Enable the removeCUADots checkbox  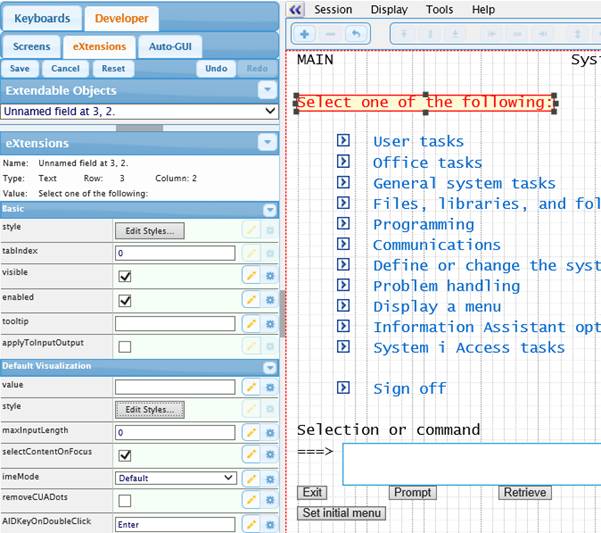click(x=125, y=501)
